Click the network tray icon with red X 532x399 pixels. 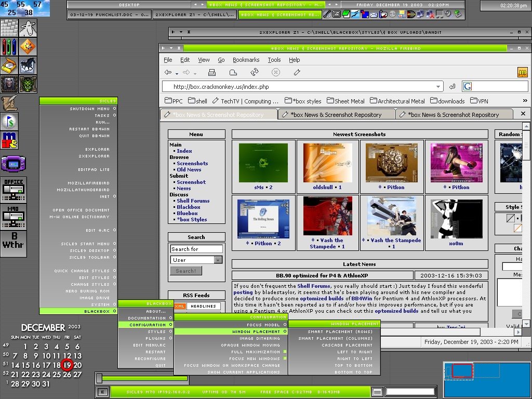430,14
